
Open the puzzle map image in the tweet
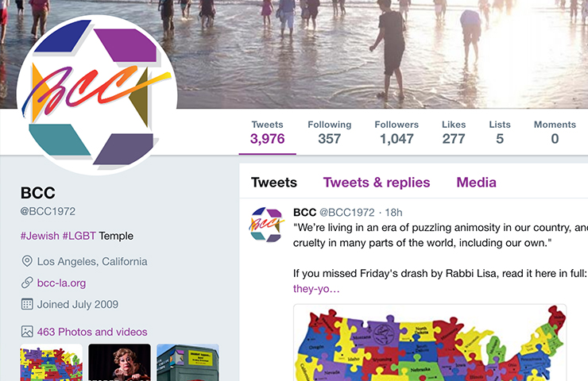coord(430,343)
